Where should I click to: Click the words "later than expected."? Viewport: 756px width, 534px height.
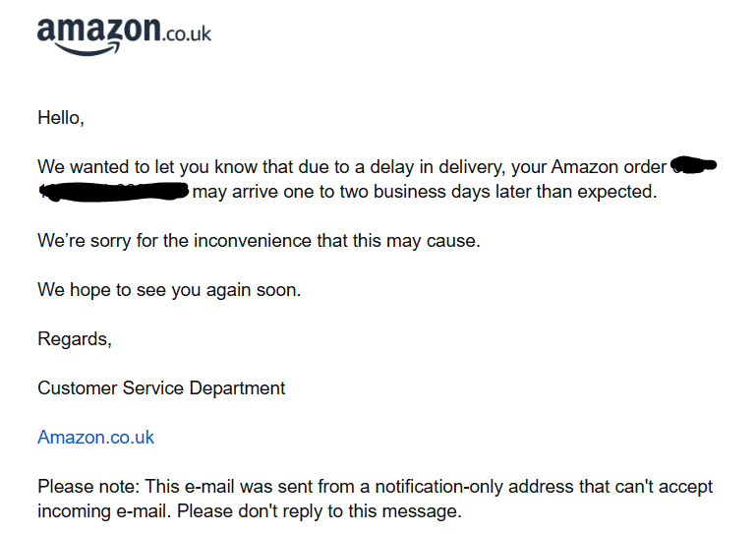pyautogui.click(x=576, y=192)
